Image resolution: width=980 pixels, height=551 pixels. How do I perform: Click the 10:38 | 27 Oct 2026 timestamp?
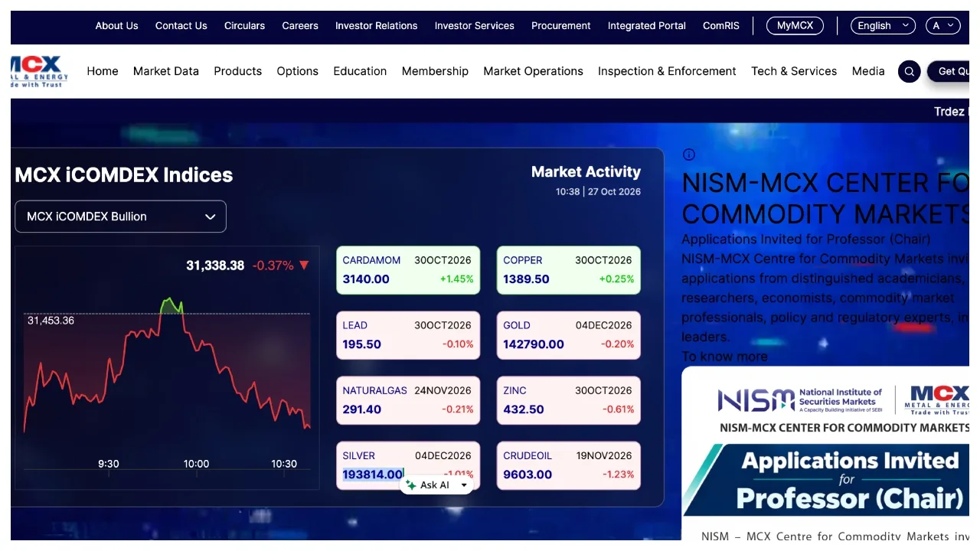coord(598,192)
